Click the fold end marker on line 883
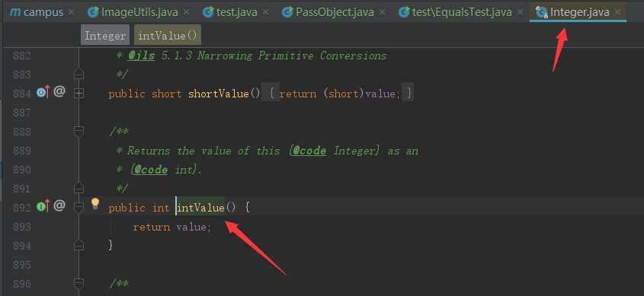The height and width of the screenshot is (296, 644). click(x=78, y=75)
